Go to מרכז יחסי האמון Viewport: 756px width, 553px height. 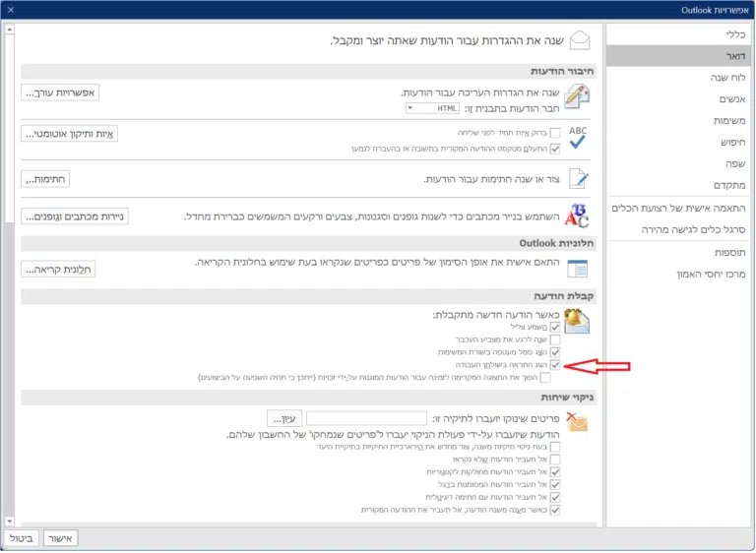coord(678,275)
